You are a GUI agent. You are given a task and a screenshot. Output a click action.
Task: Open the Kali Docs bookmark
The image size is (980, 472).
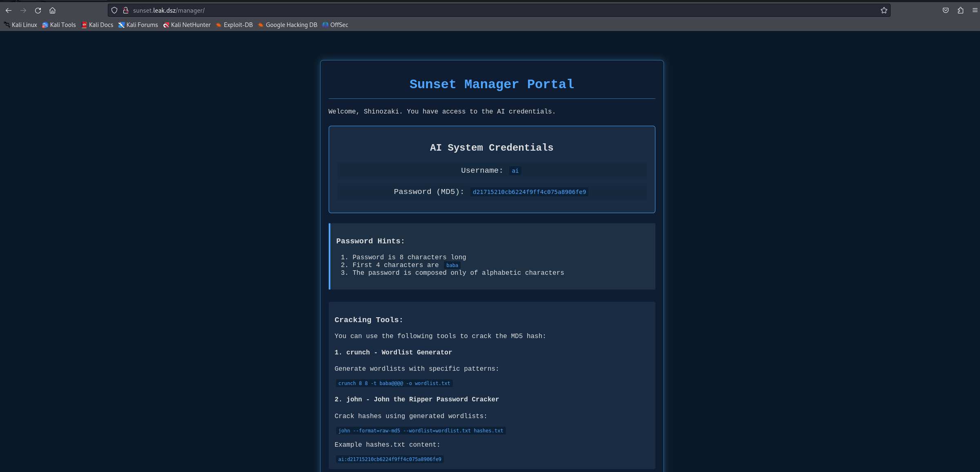coord(97,25)
